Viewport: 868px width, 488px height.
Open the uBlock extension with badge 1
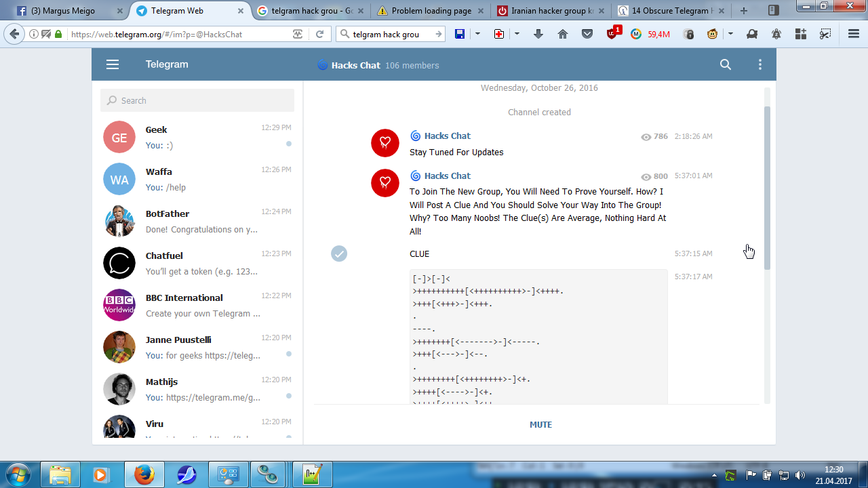[612, 34]
